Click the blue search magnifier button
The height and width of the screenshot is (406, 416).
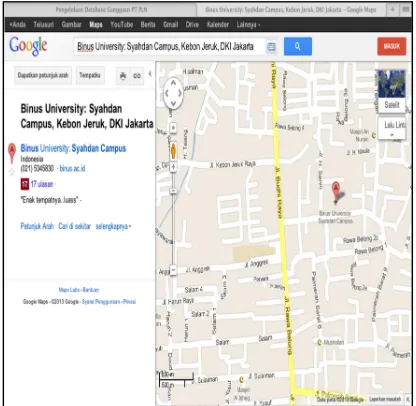pos(298,46)
